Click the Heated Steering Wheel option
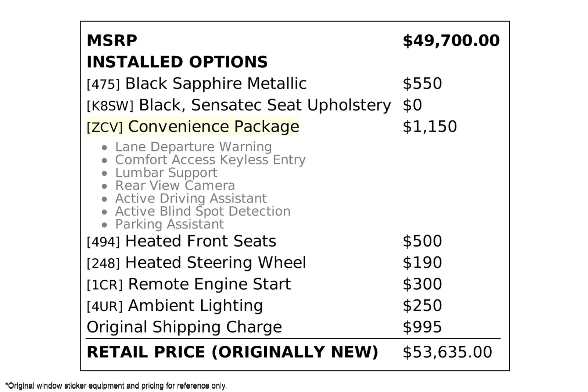Image resolution: width=588 pixels, height=392 pixels. [x=196, y=263]
